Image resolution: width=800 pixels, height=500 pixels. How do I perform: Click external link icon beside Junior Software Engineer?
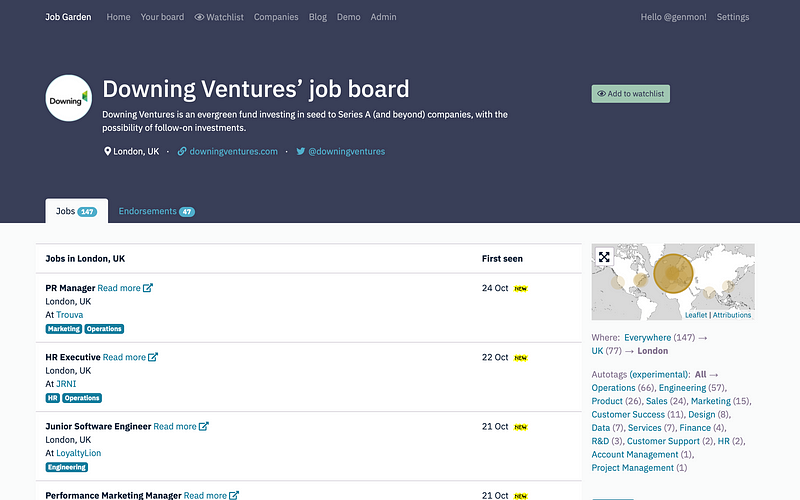tap(204, 426)
